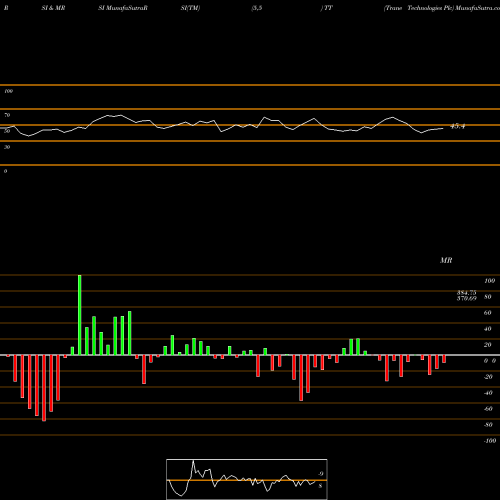Click the Trane Technologies Plc title text
The image size is (500, 500).
(419, 8)
